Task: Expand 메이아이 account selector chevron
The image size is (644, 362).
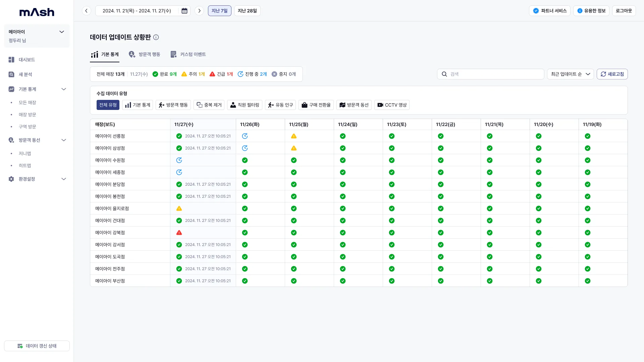Action: click(62, 32)
